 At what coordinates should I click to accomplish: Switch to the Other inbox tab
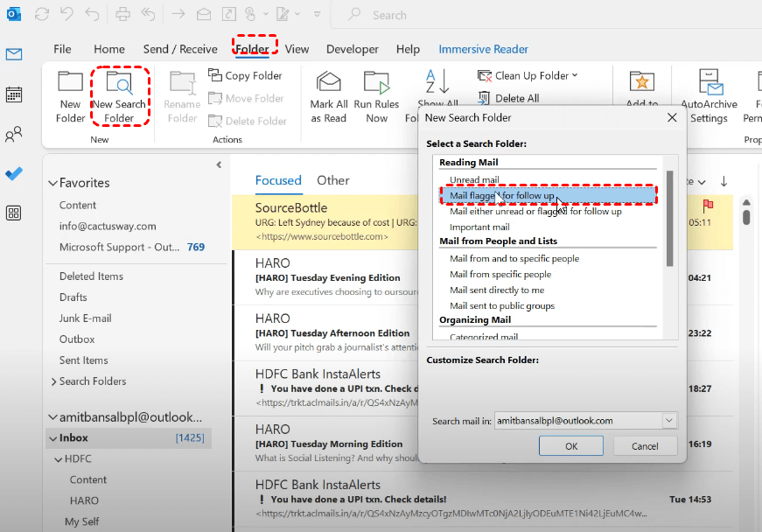pos(333,180)
